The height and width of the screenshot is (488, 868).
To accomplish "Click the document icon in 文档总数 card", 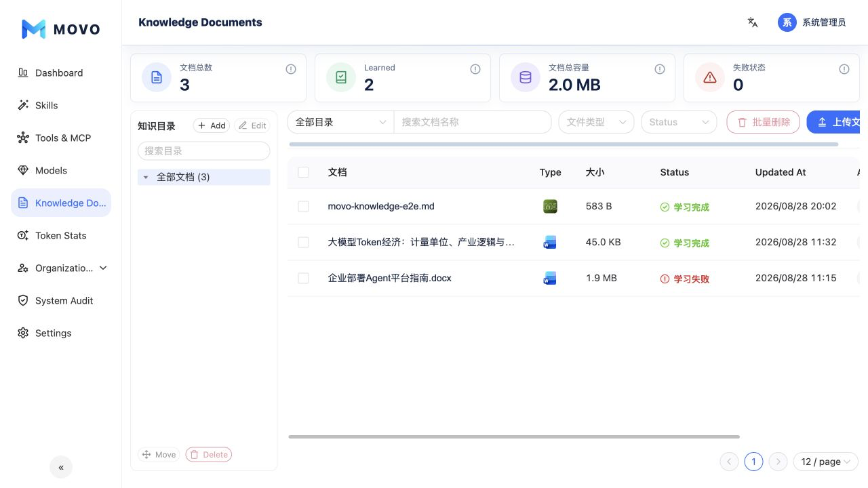I will 157,77.
